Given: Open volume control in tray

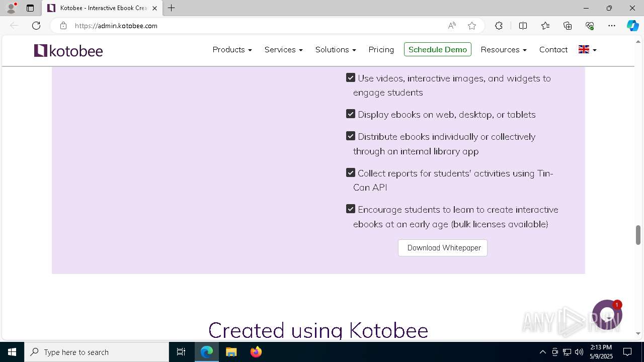Looking at the screenshot, I should (x=579, y=352).
